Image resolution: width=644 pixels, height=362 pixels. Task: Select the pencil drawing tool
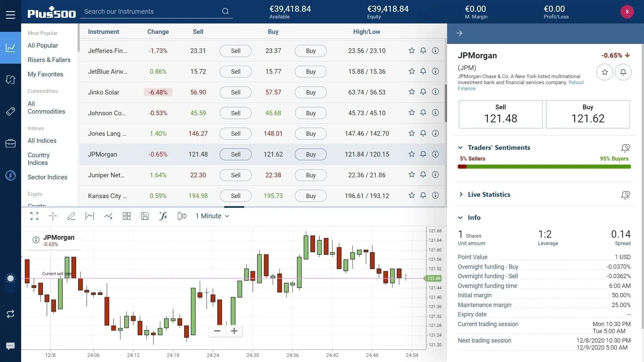pos(71,216)
